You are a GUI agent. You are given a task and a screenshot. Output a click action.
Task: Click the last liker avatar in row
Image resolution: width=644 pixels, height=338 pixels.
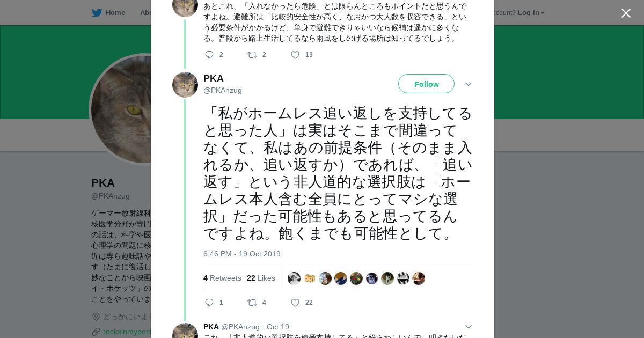coord(419,278)
